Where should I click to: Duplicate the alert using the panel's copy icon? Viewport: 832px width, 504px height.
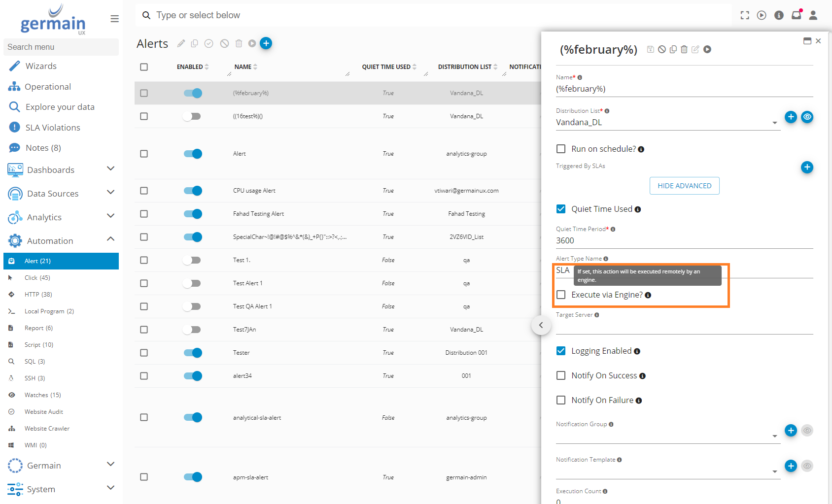coord(673,49)
